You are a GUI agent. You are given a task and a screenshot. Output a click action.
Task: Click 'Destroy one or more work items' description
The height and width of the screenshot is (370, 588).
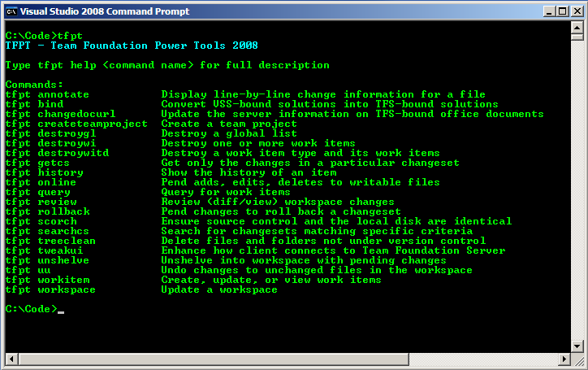pos(258,143)
